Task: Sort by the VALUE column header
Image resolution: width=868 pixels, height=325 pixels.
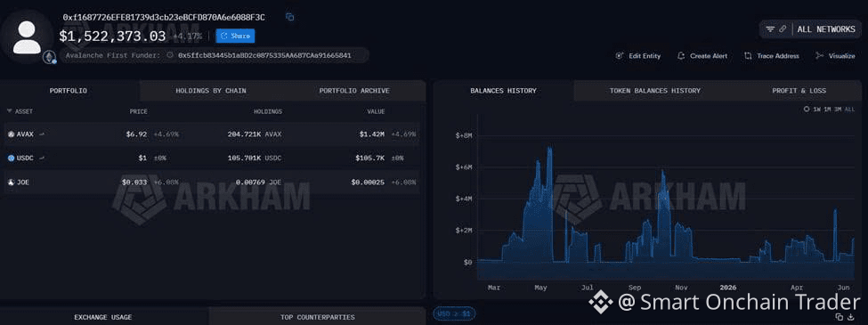Action: click(376, 111)
